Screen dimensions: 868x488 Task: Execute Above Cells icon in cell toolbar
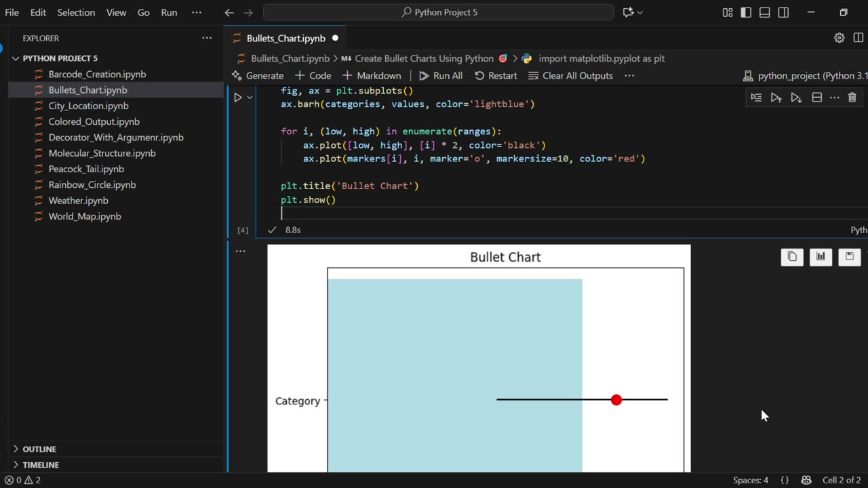[x=776, y=98]
